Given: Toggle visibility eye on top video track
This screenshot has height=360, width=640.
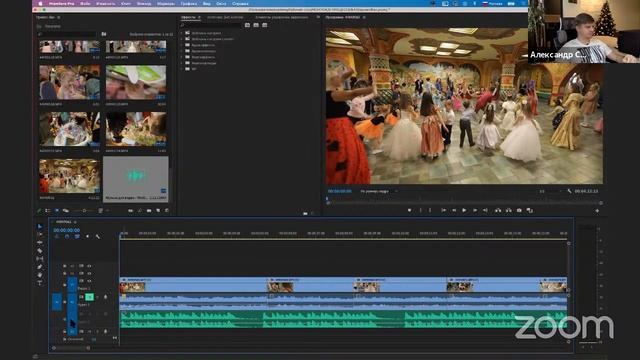Looking at the screenshot, I should click(x=89, y=266).
